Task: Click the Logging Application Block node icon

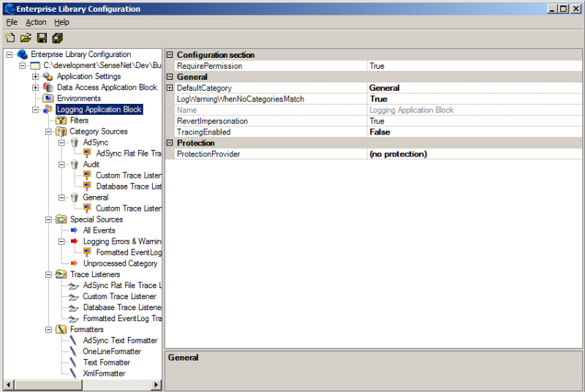Action: pyautogui.click(x=48, y=109)
